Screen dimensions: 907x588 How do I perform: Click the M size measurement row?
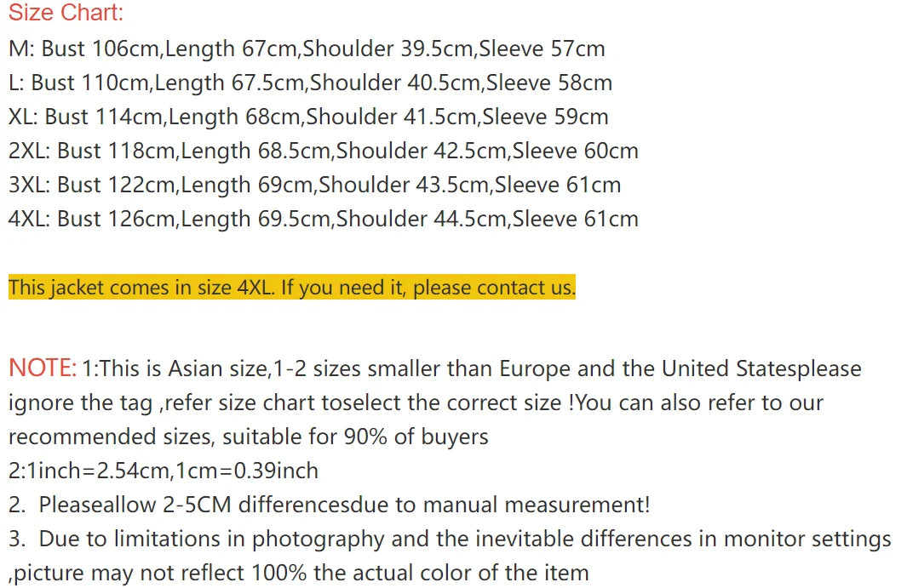pyautogui.click(x=307, y=49)
